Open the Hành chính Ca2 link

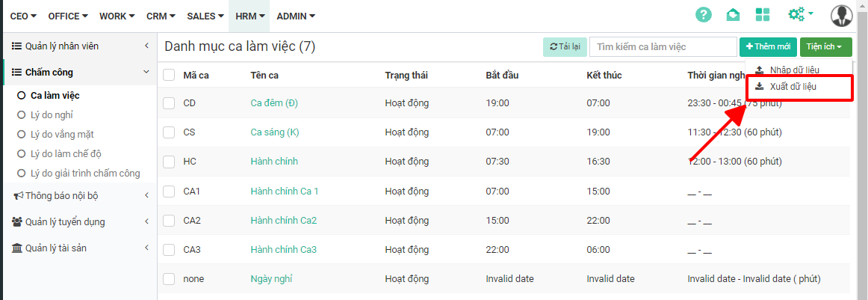283,220
